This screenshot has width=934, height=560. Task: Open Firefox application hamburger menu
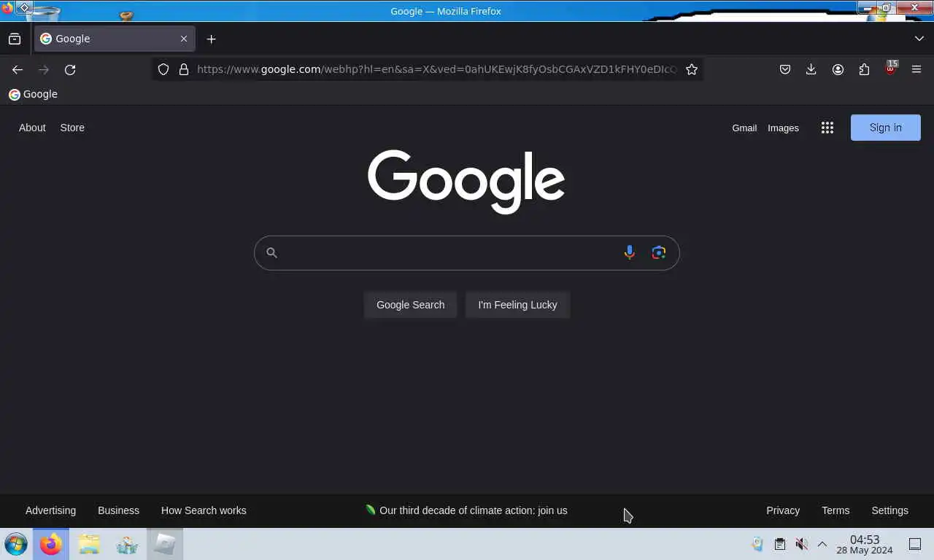[916, 69]
